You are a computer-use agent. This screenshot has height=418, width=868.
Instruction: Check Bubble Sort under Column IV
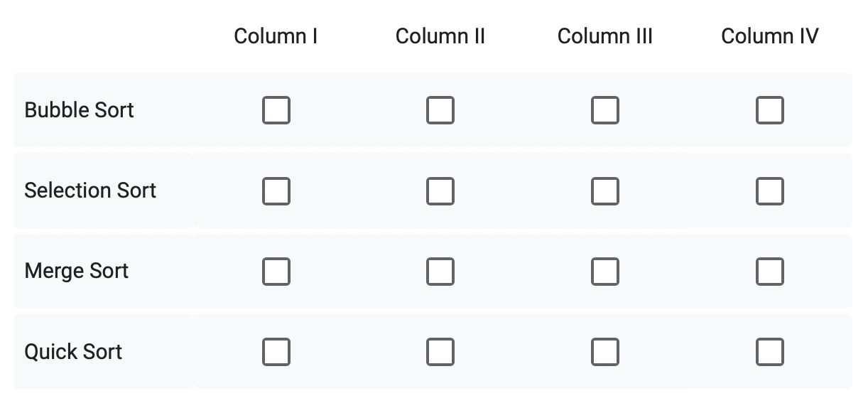click(x=770, y=110)
